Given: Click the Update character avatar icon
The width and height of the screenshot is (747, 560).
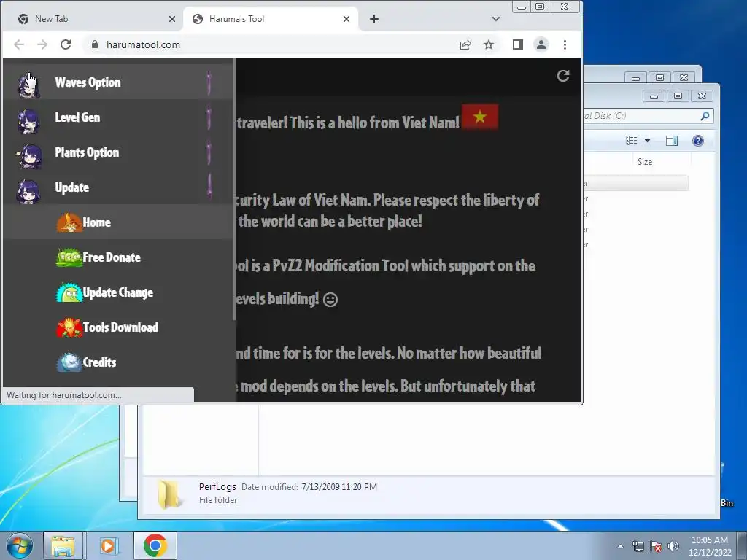Looking at the screenshot, I should (28, 192).
